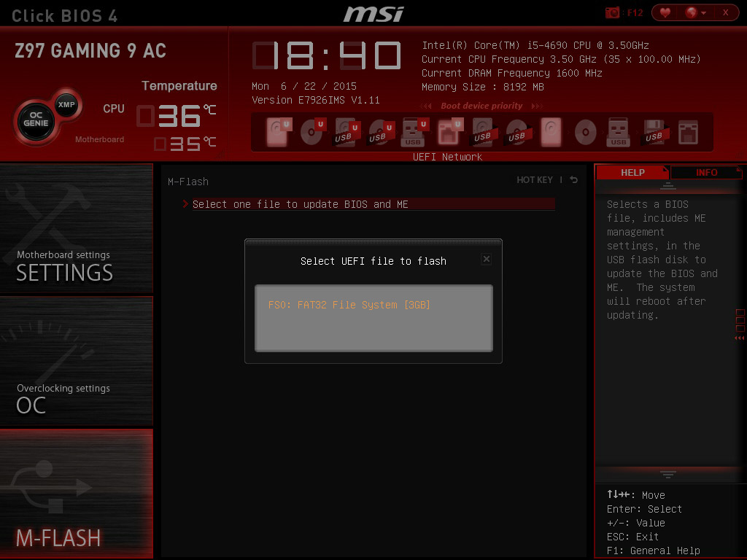This screenshot has width=747, height=560.
Task: Choose 'Select one file to update BIOS and ME'
Action: click(x=373, y=204)
